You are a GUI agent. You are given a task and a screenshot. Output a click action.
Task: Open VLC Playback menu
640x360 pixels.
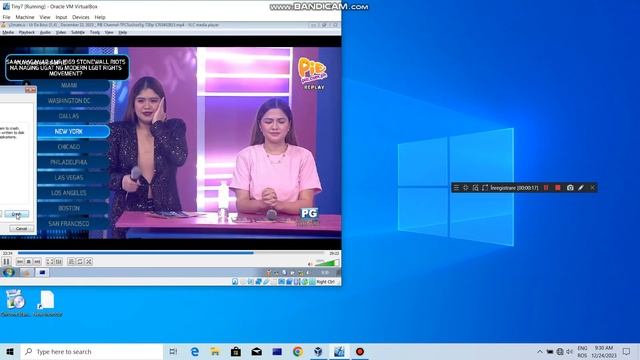27,32
